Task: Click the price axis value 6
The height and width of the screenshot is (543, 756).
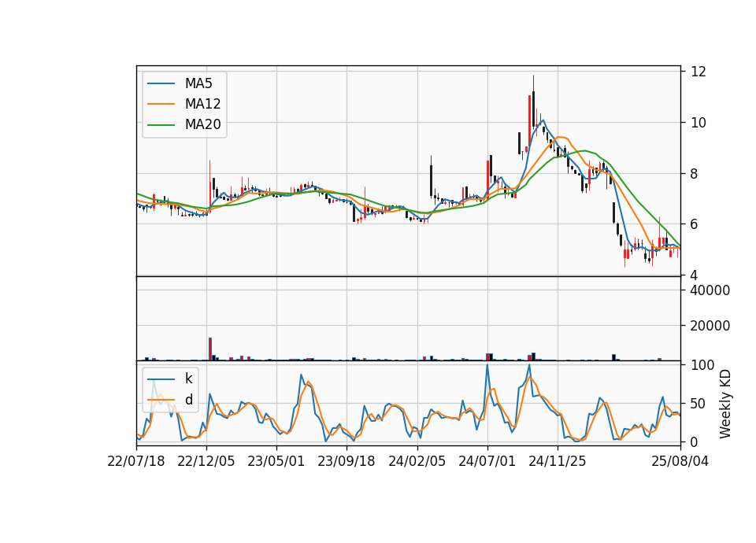Action: (x=695, y=224)
